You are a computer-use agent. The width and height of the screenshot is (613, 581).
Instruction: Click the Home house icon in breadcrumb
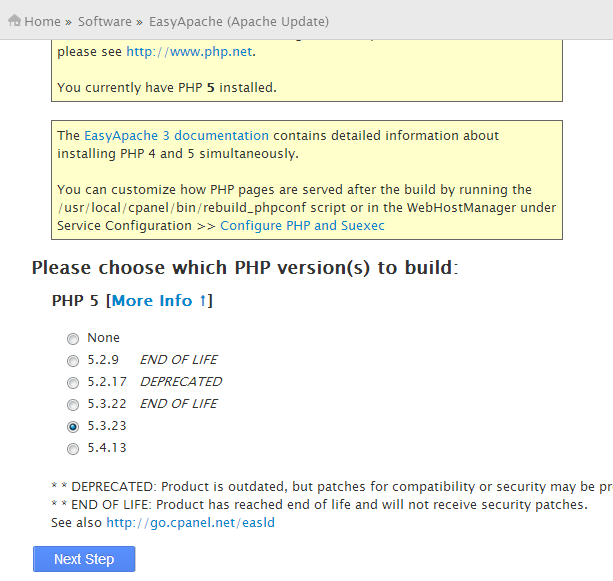tap(14, 20)
